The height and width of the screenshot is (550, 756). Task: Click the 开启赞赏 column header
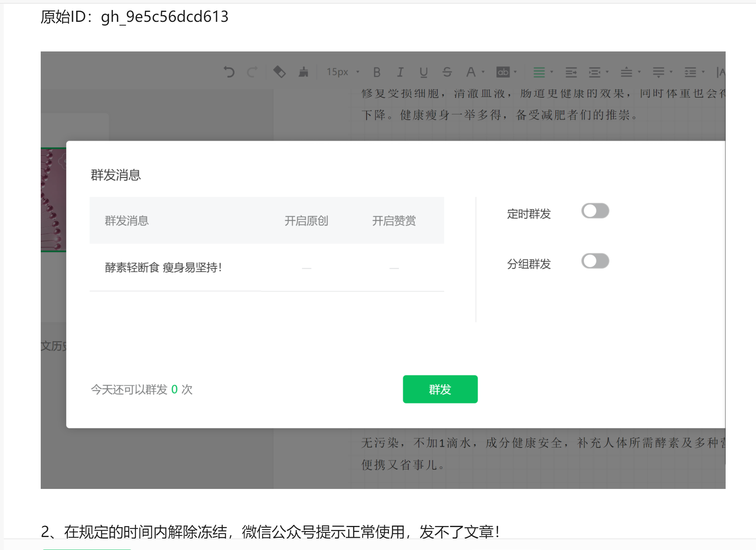click(394, 221)
